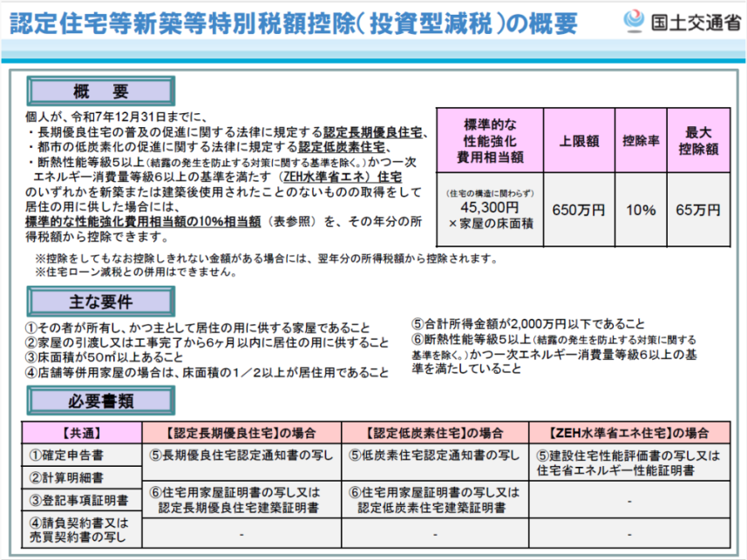Click the 概要 section header

point(101,91)
